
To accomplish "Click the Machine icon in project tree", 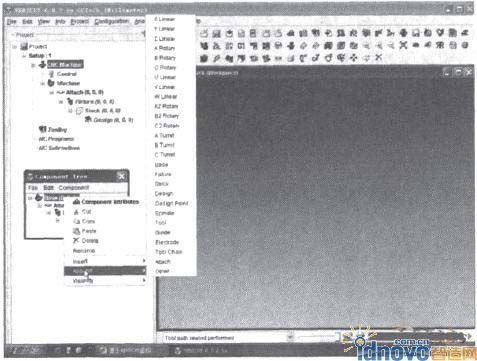I will [x=51, y=83].
